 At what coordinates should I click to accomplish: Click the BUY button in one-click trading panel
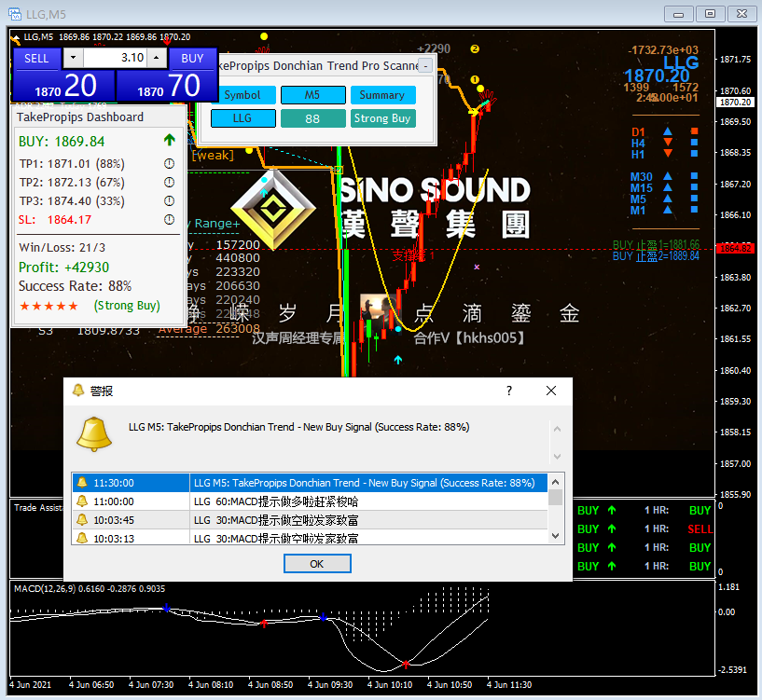click(x=192, y=59)
